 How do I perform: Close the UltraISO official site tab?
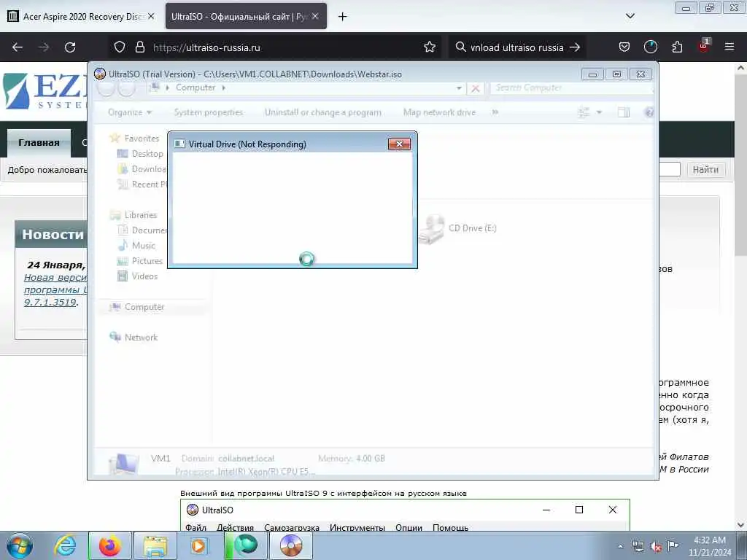[x=315, y=16]
